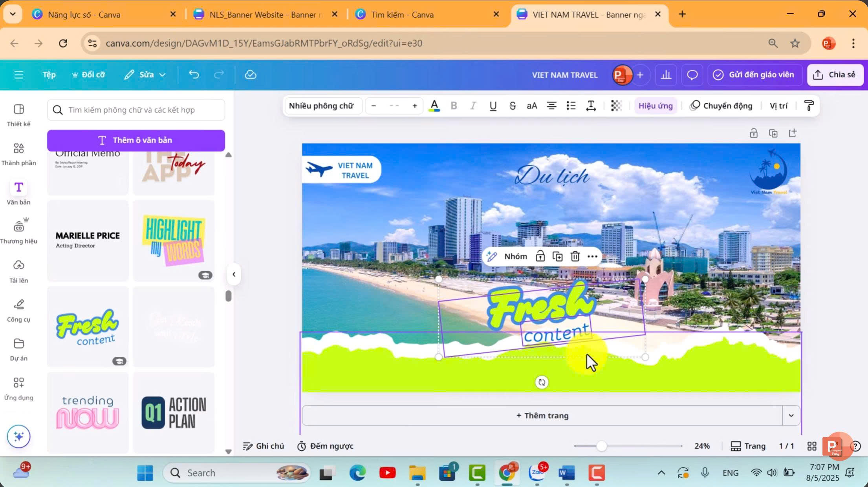Screen dimensions: 868x487
Task: Open the Thành phần panel
Action: tap(18, 153)
